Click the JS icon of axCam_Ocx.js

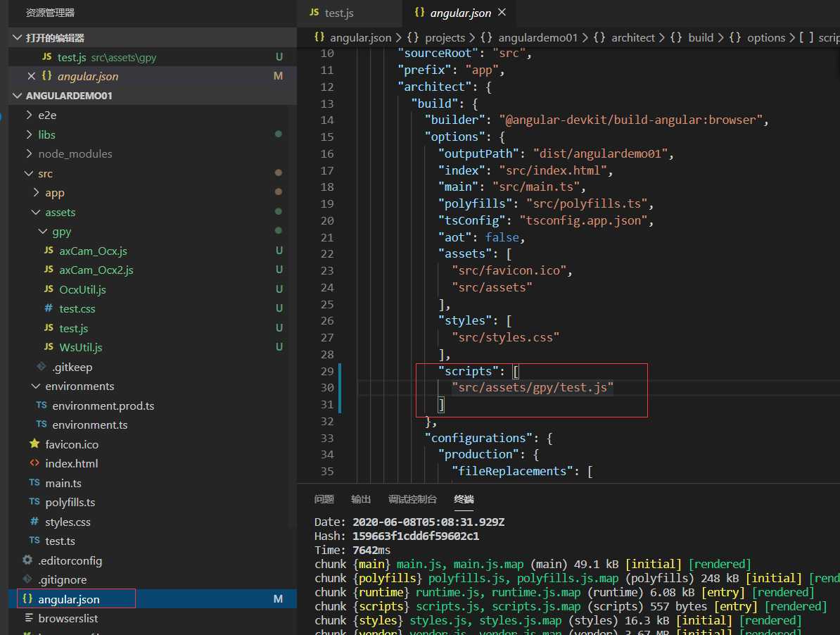(49, 250)
